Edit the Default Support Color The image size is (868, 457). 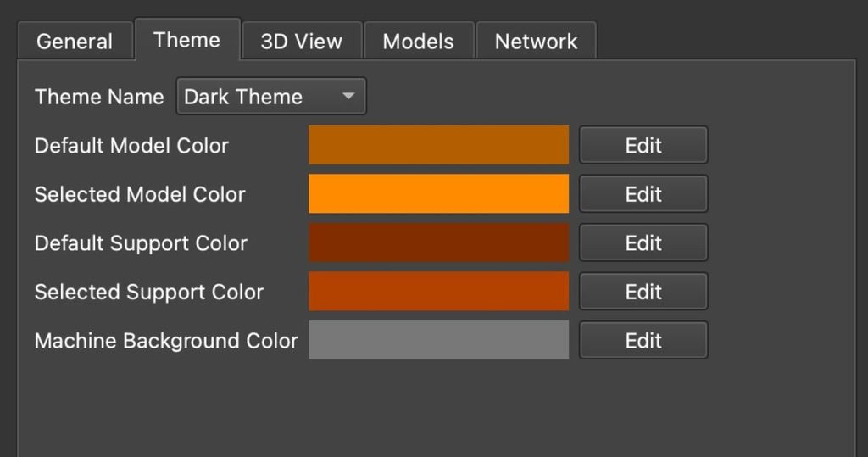(643, 242)
